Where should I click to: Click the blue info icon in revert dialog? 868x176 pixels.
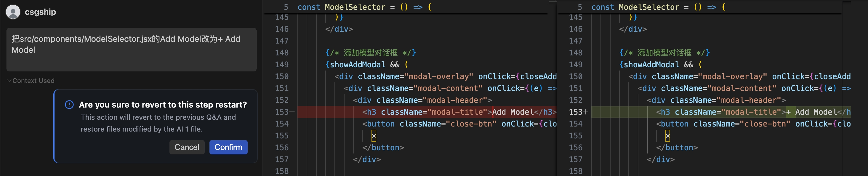(69, 105)
